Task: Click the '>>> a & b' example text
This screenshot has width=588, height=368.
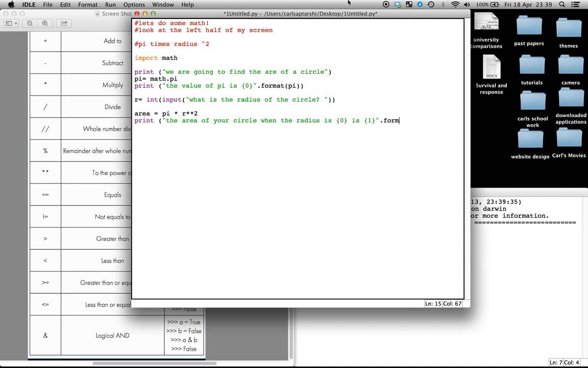Action: point(184,340)
